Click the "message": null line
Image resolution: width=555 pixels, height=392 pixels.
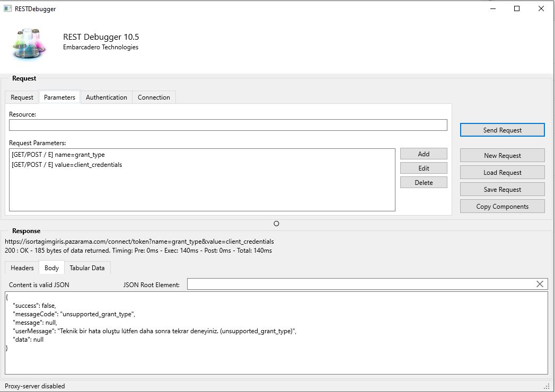[x=34, y=322]
